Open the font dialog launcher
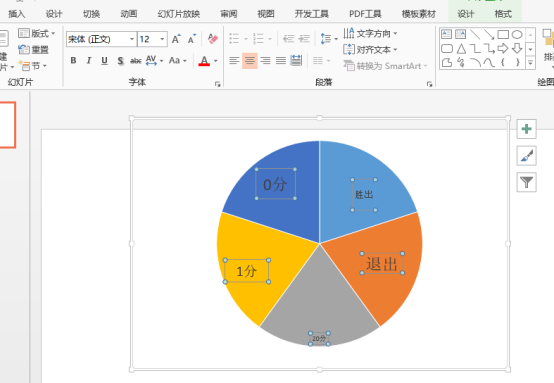 coord(218,84)
